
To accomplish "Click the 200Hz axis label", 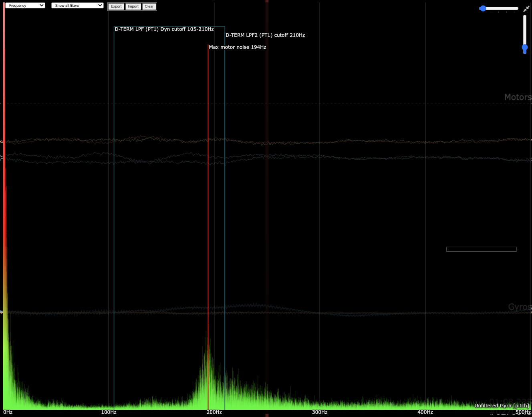I will click(214, 412).
